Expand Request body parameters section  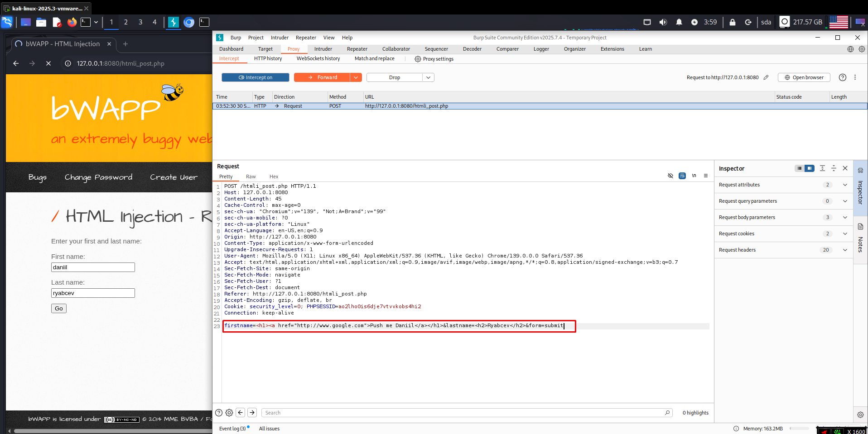pos(844,217)
